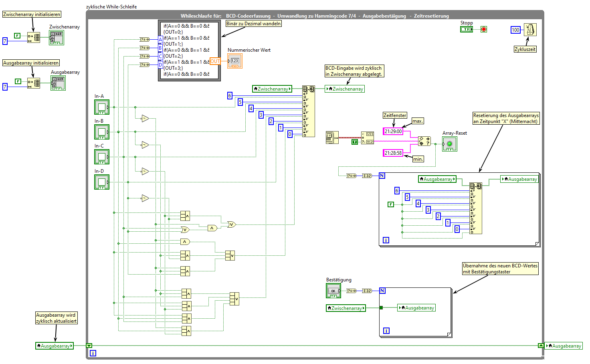Click the 'Ausgabearray wird zyklisch aktualisiert' comment

pyautogui.click(x=56, y=318)
